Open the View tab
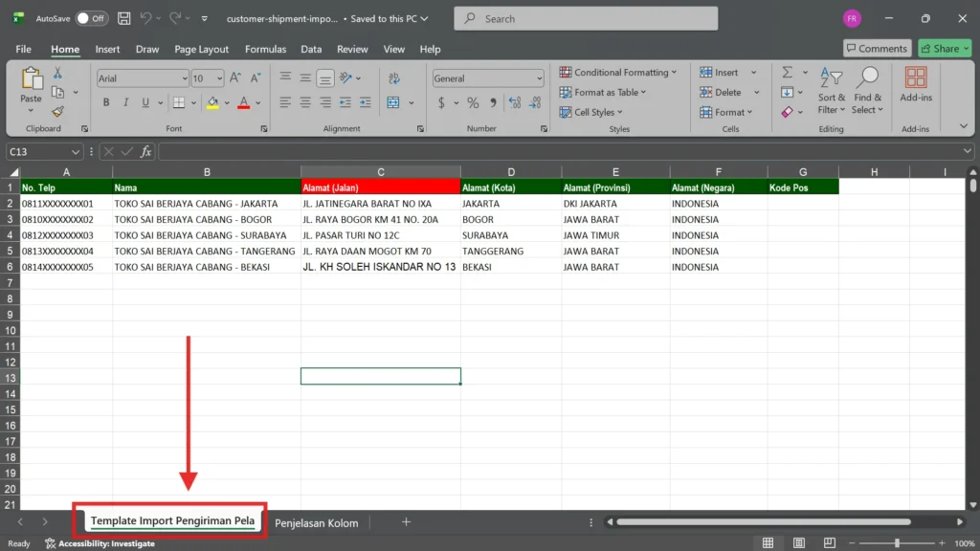The width and height of the screenshot is (980, 551). [x=393, y=49]
